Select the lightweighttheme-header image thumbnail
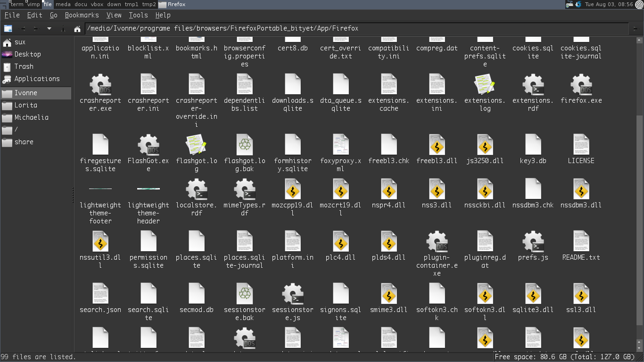Viewport: 644px width, 362px height. click(x=149, y=189)
